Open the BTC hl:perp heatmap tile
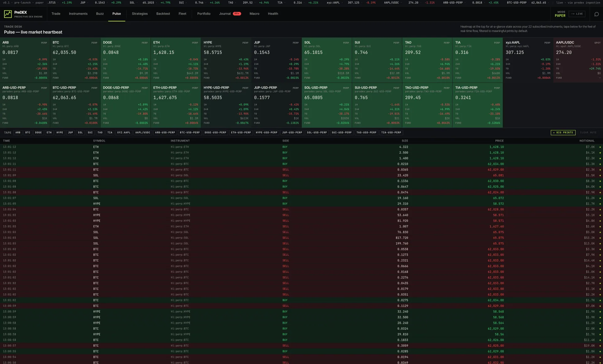The height and width of the screenshot is (364, 603). coord(75,60)
